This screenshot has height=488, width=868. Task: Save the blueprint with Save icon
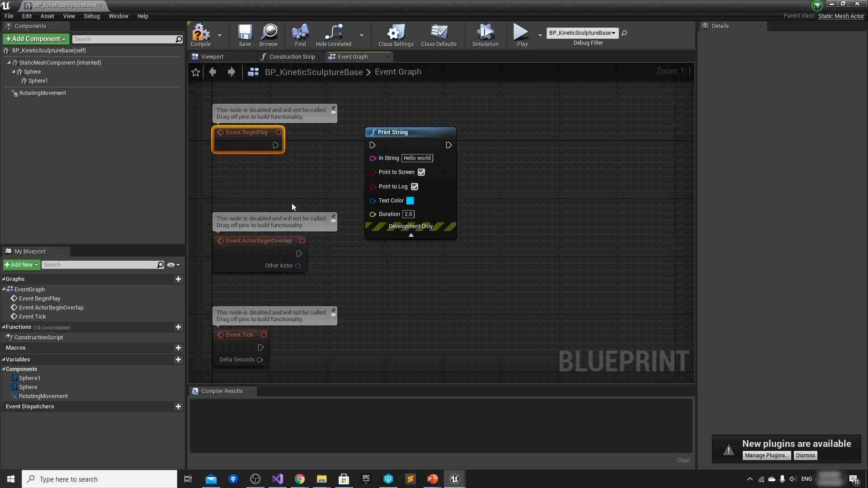[245, 34]
